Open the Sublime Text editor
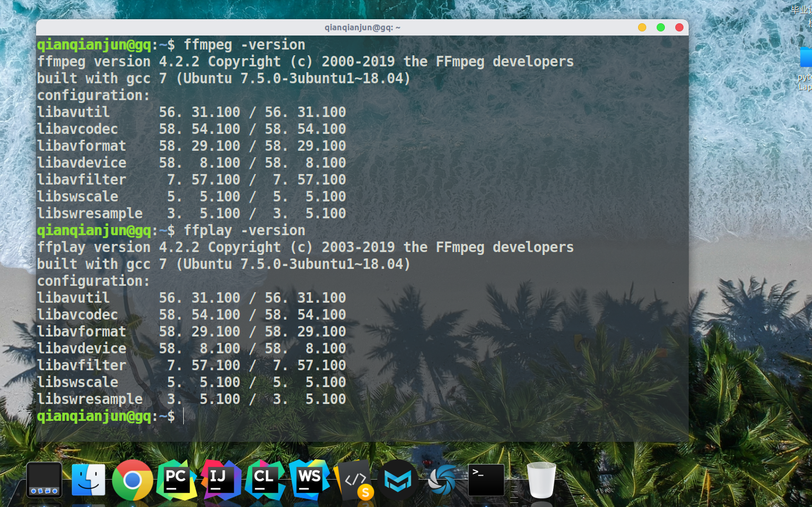 click(354, 480)
